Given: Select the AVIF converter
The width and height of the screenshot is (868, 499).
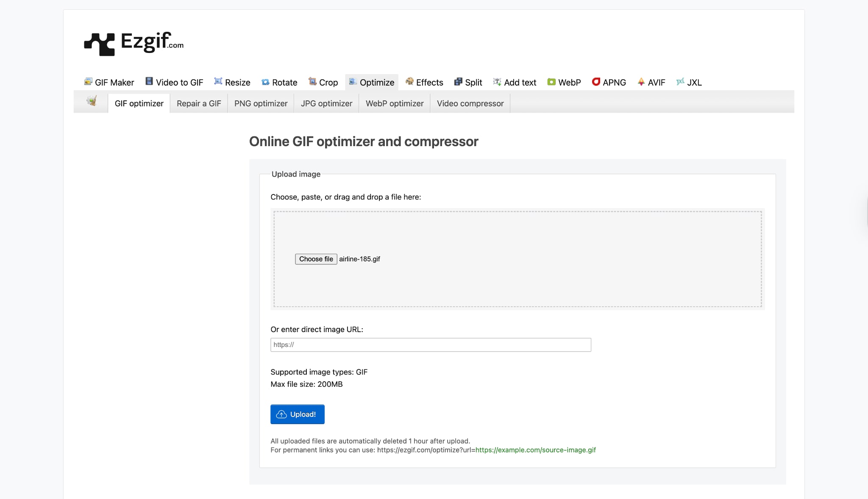Looking at the screenshot, I should [x=652, y=82].
